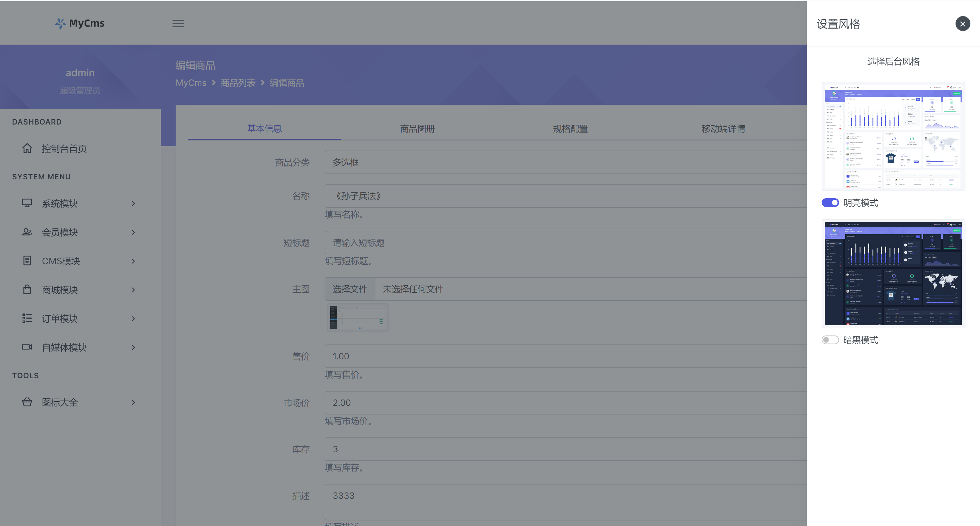Click the 库存 input field
The width and height of the screenshot is (980, 526).
[565, 449]
